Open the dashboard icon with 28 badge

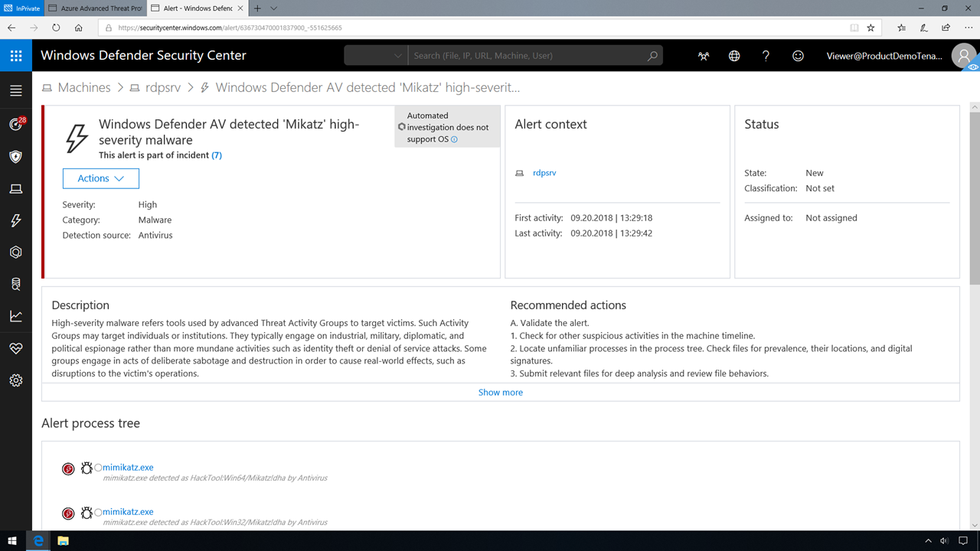[x=16, y=124]
